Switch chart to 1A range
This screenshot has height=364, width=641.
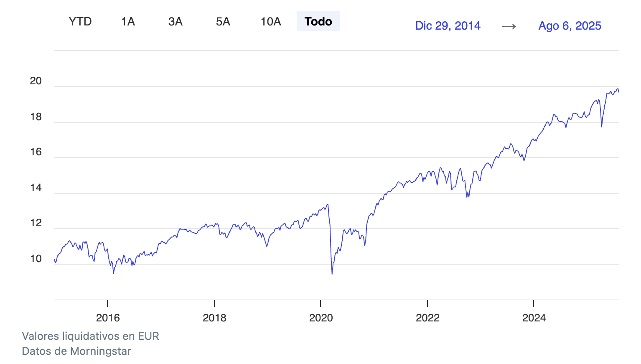[x=128, y=21]
